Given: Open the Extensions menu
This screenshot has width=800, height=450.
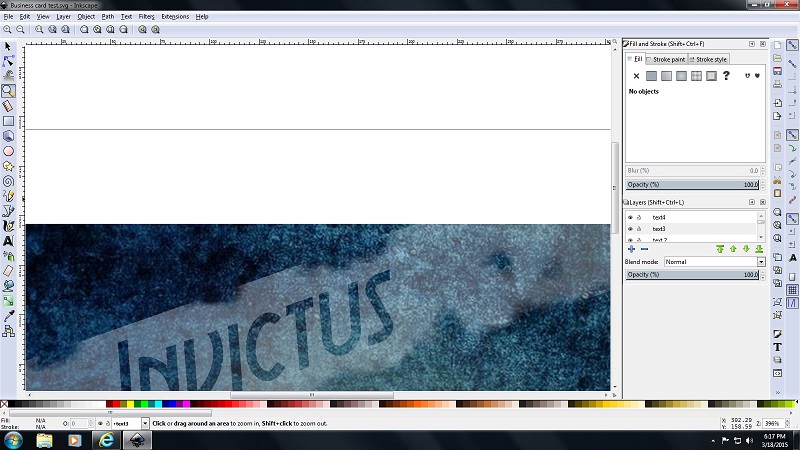Looking at the screenshot, I should click(175, 16).
